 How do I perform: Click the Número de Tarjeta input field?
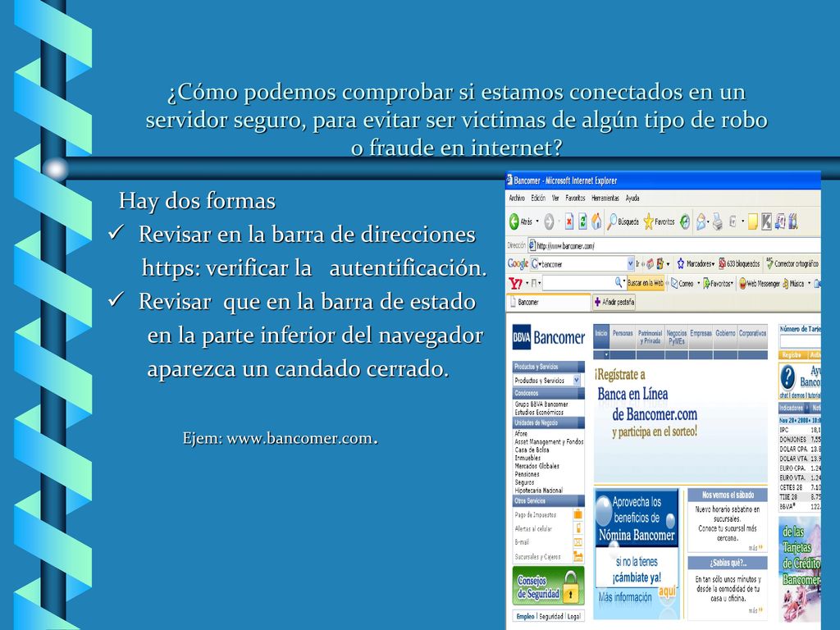800,342
